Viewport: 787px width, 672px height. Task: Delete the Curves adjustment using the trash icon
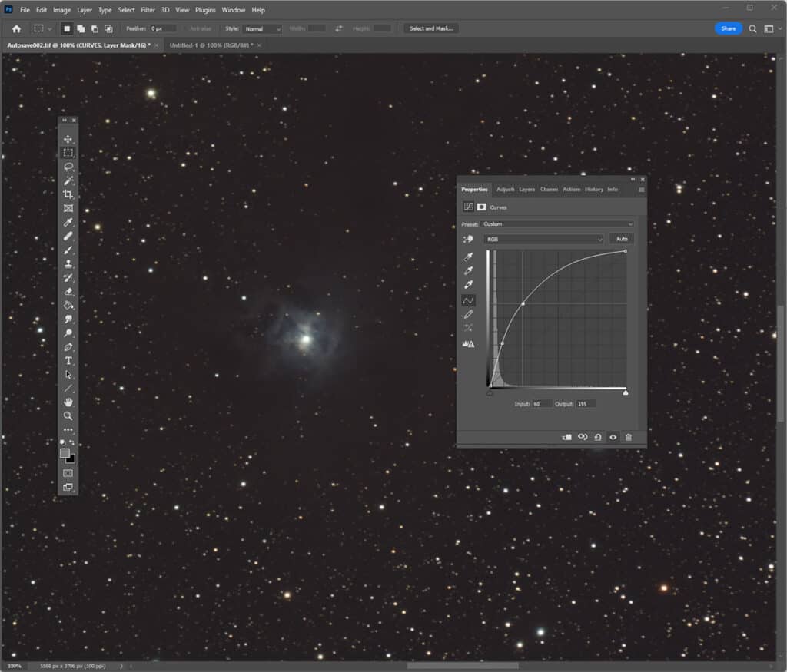[629, 436]
